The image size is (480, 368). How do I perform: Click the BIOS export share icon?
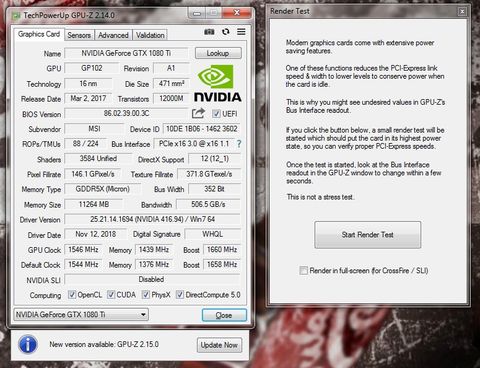coord(198,113)
